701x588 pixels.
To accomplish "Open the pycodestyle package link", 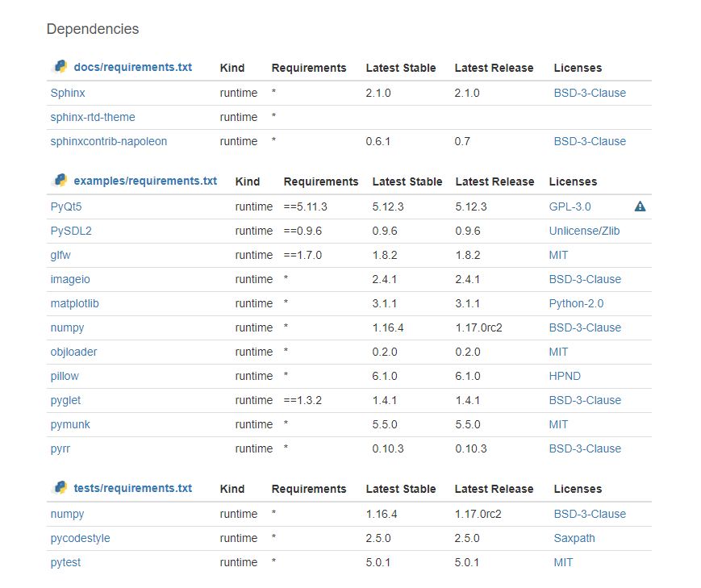I will pos(80,538).
